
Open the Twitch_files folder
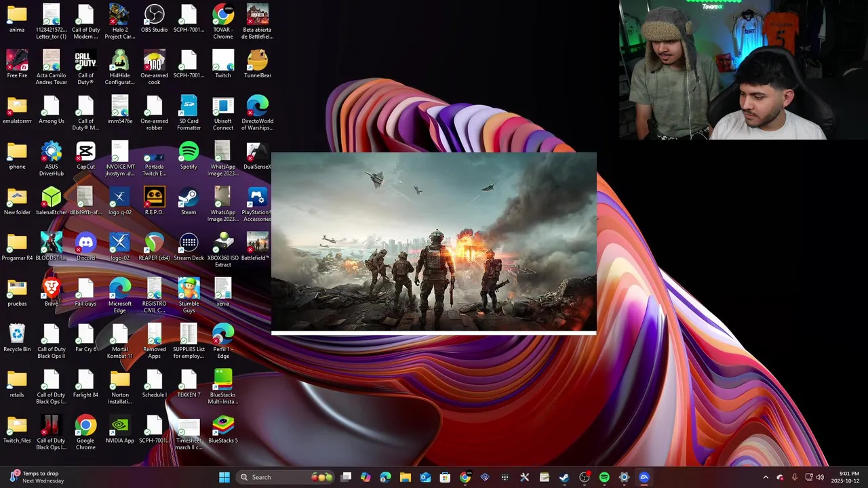17,430
